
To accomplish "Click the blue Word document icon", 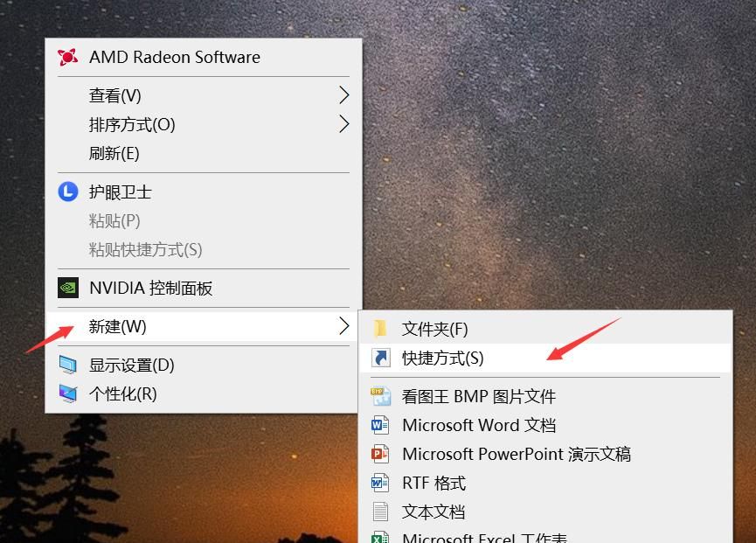I will (380, 425).
